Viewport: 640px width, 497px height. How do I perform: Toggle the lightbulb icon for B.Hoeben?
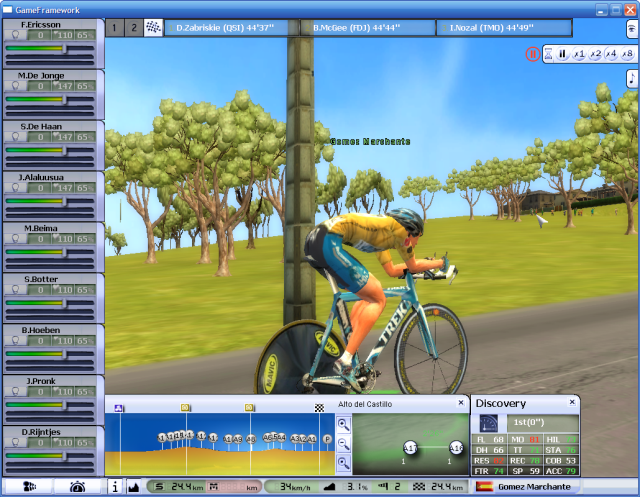(x=15, y=342)
